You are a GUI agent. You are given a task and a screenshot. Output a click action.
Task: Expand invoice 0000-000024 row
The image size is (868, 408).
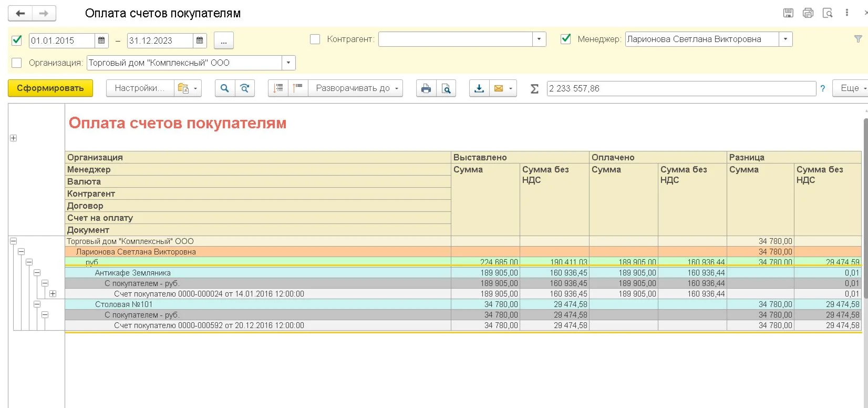[53, 294]
